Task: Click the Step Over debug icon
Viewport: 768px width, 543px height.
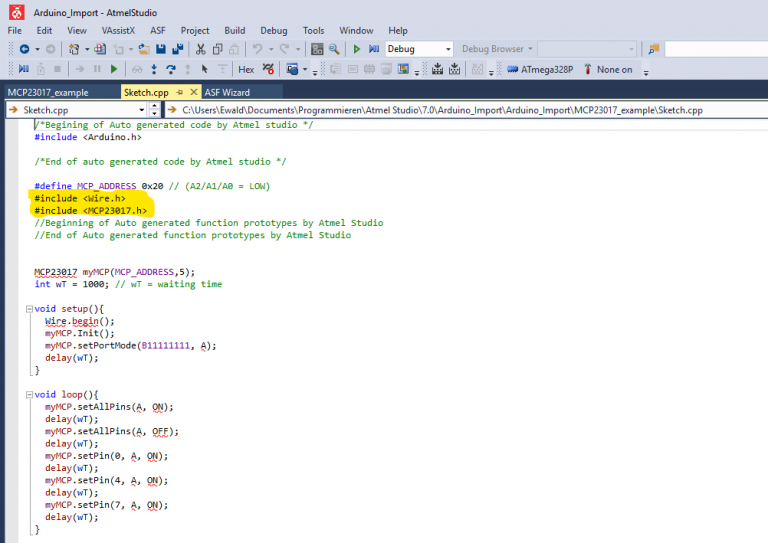Action: (171, 69)
